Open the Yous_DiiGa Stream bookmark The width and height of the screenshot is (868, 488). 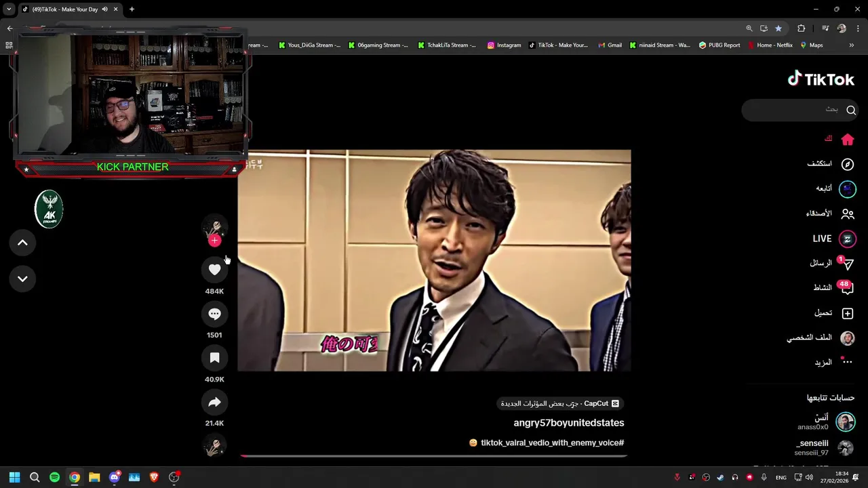click(x=309, y=45)
